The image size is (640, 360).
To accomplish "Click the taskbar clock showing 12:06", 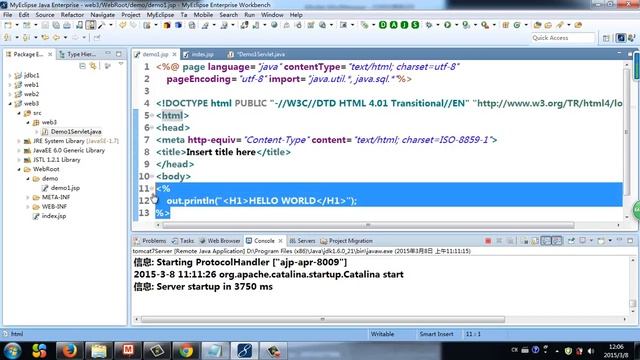I will (616, 351).
